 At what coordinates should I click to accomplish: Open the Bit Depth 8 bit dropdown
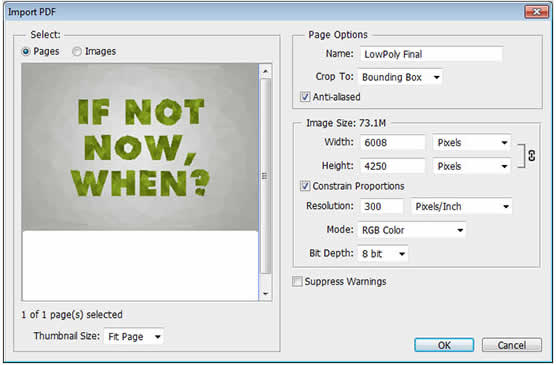click(x=383, y=254)
